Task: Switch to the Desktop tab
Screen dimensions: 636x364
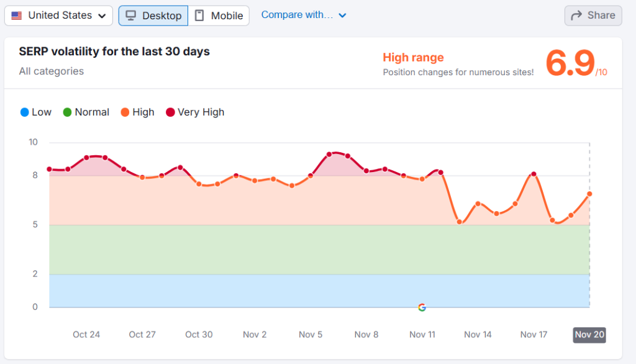Action: (153, 16)
